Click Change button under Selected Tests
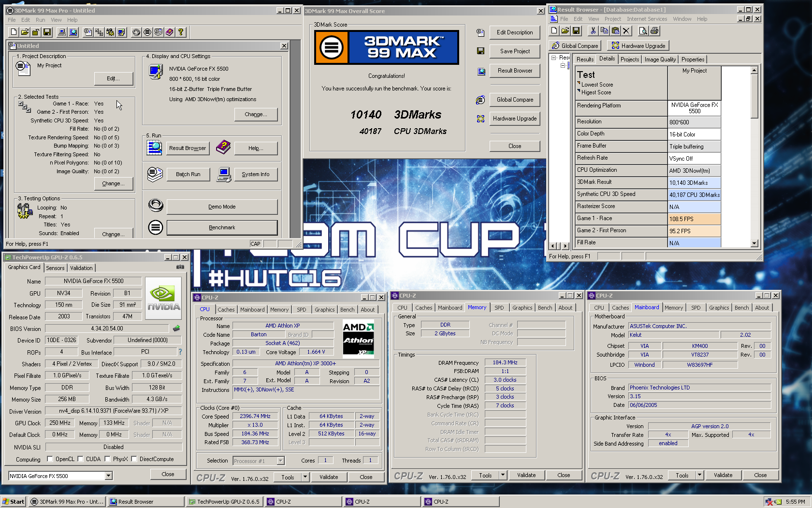Screen dimensions: 812x508 114,183
